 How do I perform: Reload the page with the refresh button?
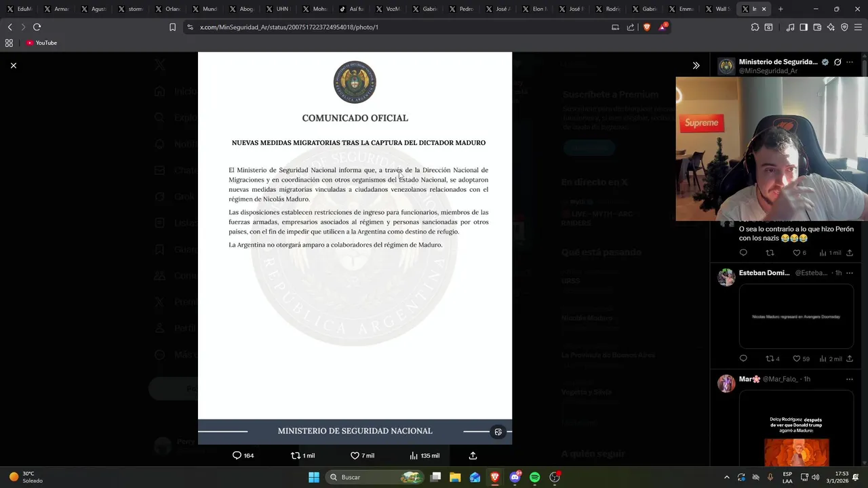point(37,27)
